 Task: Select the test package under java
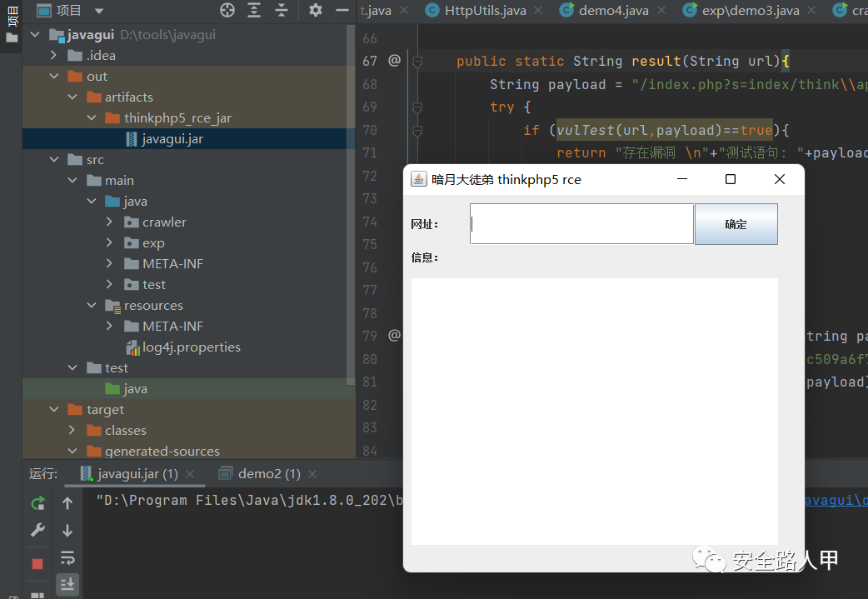[x=153, y=285]
